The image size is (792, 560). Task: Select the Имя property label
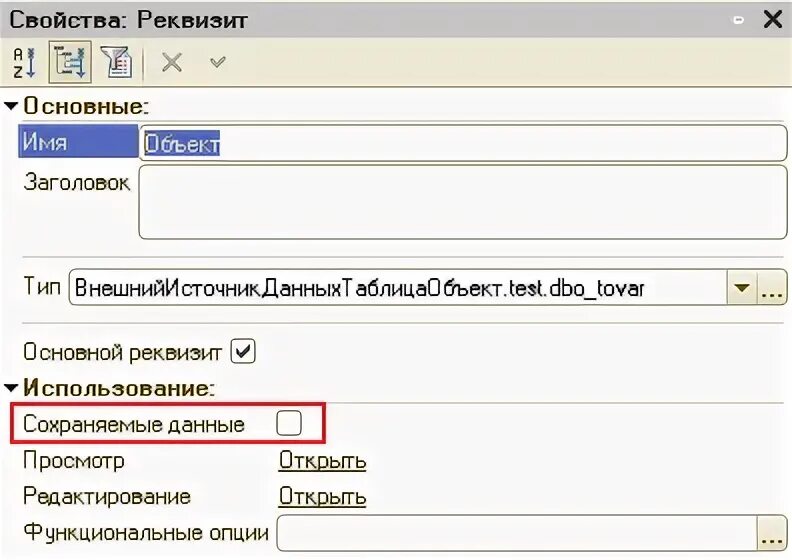78,141
